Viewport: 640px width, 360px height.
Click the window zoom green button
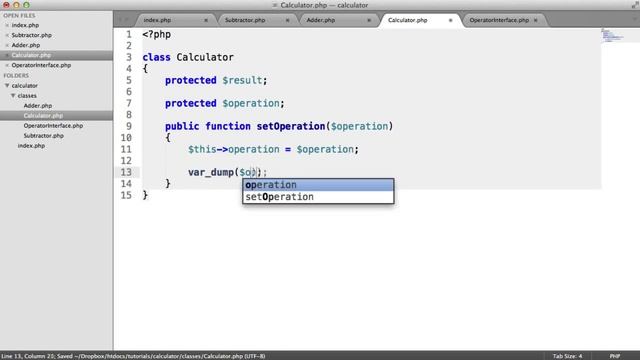pos(26,5)
